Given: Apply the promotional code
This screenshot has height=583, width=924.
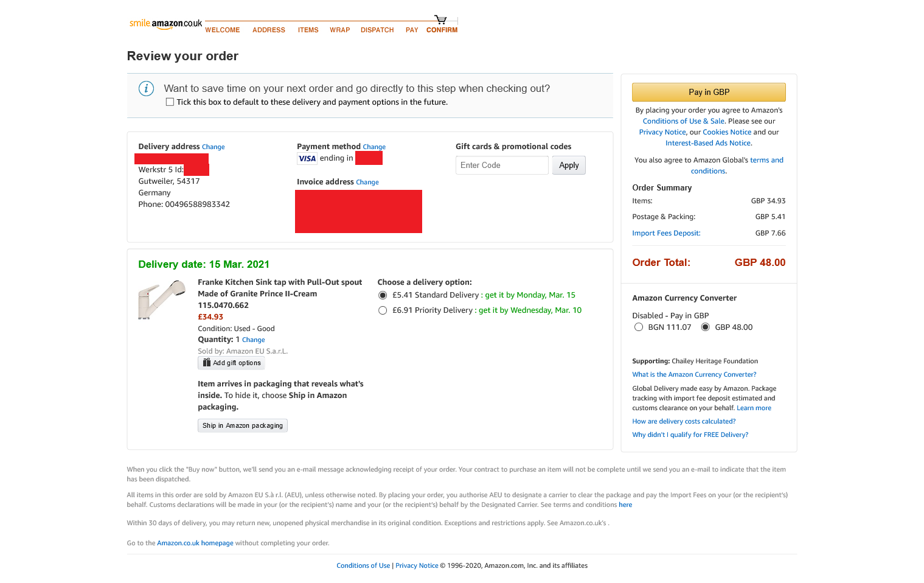Looking at the screenshot, I should click(569, 166).
